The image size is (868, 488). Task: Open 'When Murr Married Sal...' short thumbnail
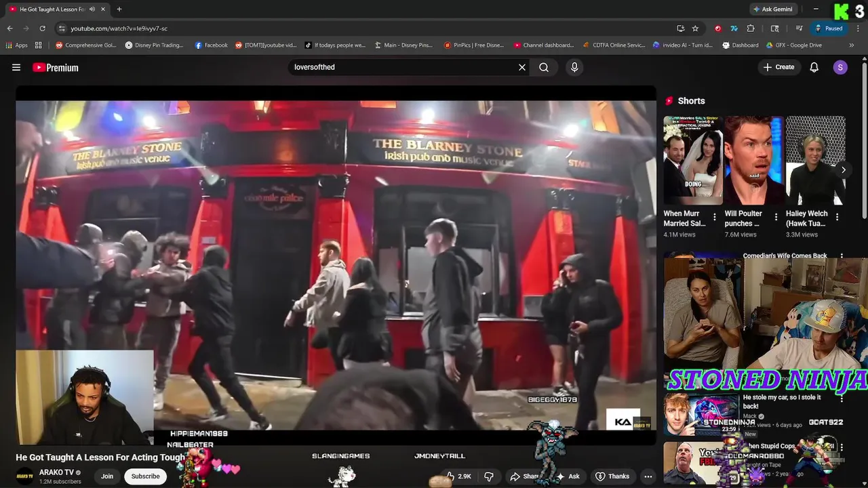pyautogui.click(x=693, y=160)
